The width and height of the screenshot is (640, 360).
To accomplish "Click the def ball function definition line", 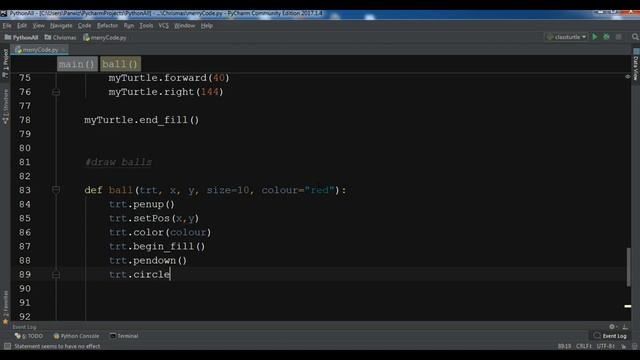I will click(215, 190).
